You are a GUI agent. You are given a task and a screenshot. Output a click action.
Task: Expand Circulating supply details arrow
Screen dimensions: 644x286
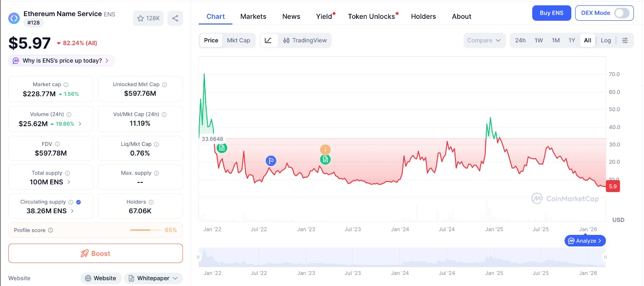tap(72, 211)
